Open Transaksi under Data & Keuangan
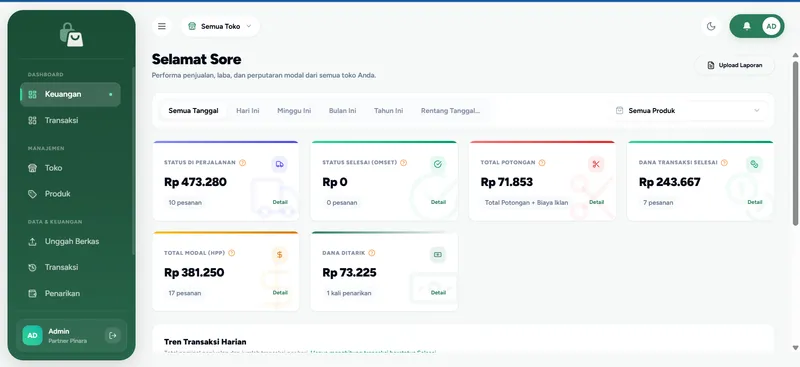The height and width of the screenshot is (367, 800). (x=70, y=267)
